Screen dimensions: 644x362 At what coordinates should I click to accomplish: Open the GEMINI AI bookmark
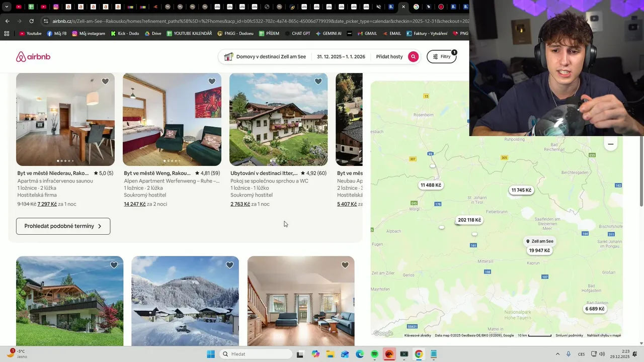pyautogui.click(x=329, y=34)
